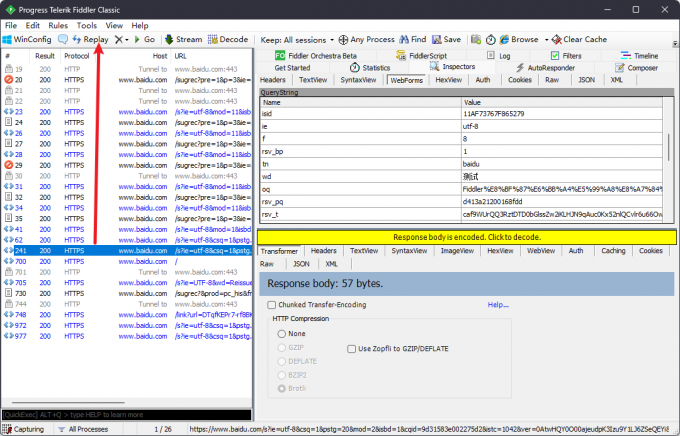680x436 pixels.
Task: Toggle Stream mode in toolbar
Action: (x=183, y=39)
